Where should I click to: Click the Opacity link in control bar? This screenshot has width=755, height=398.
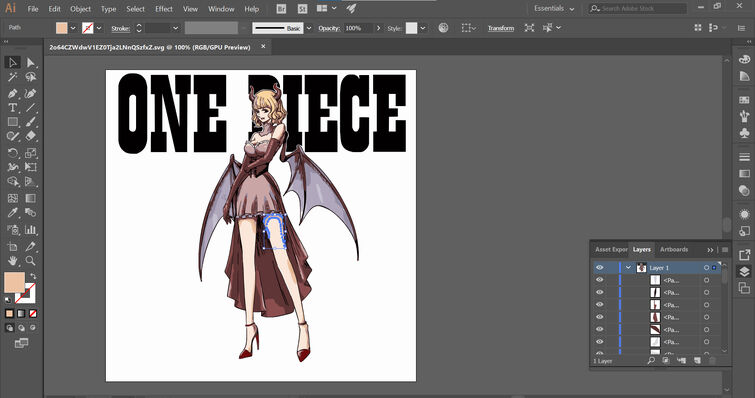pos(329,28)
